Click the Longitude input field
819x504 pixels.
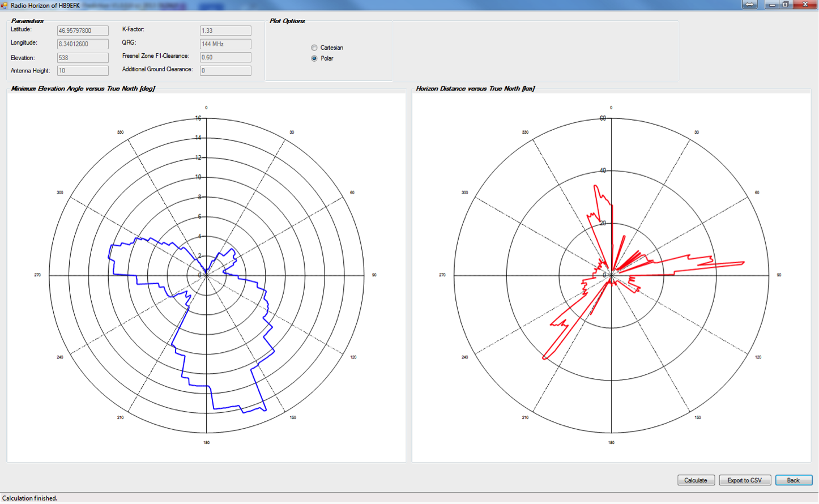[x=83, y=44]
